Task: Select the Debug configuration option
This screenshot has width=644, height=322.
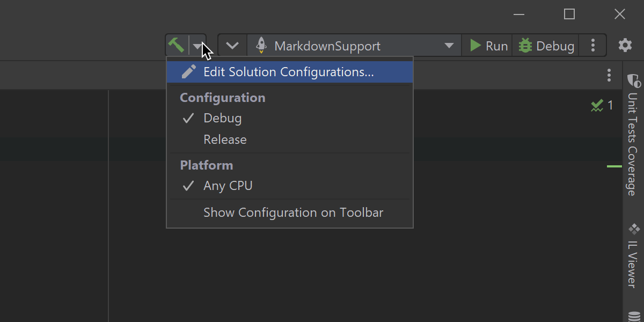Action: click(x=223, y=119)
